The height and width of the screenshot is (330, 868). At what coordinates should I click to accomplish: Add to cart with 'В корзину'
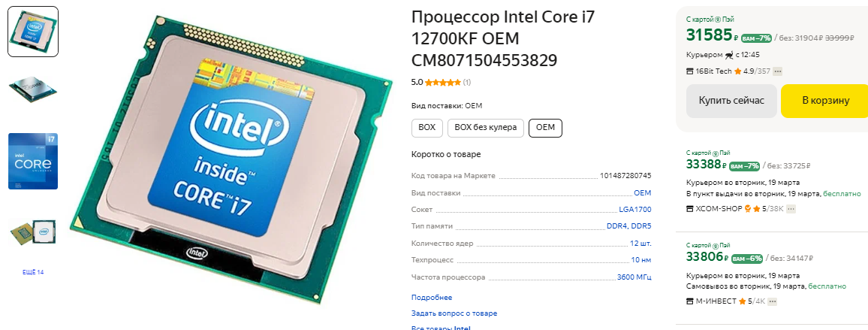pos(824,101)
